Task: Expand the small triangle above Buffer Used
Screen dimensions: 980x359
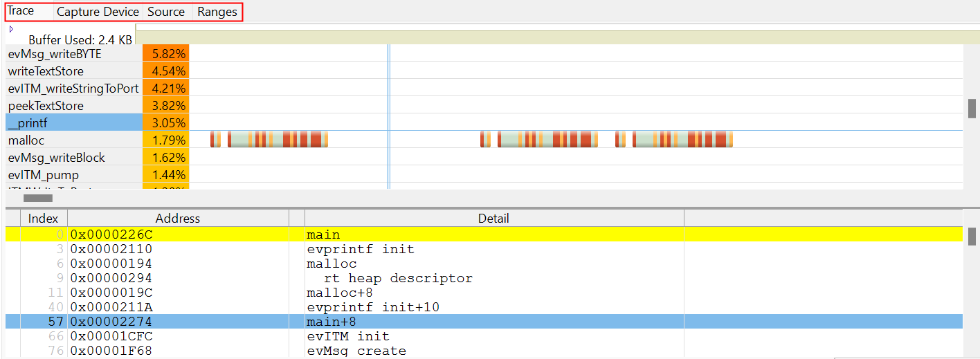Action: click(x=11, y=29)
